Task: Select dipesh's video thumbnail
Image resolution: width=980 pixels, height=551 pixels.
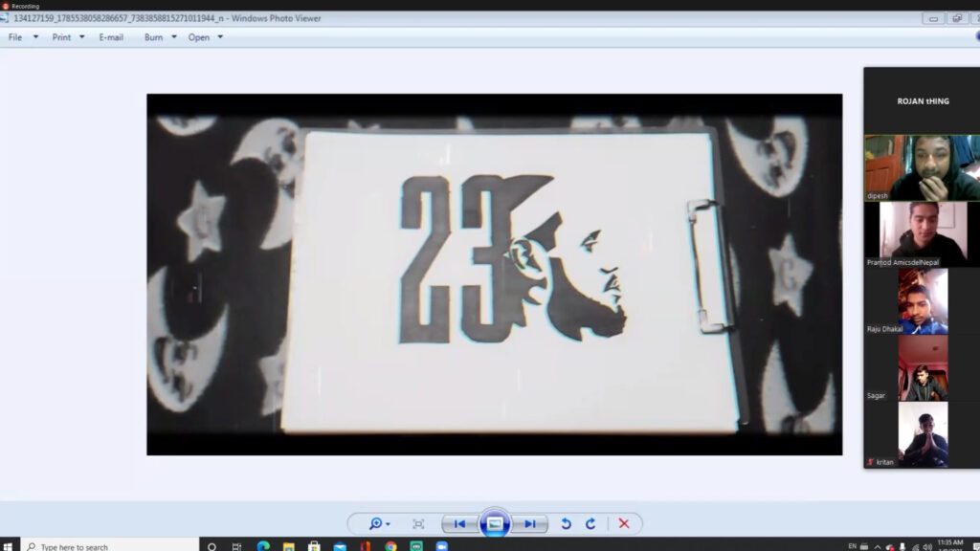Action: [x=923, y=167]
